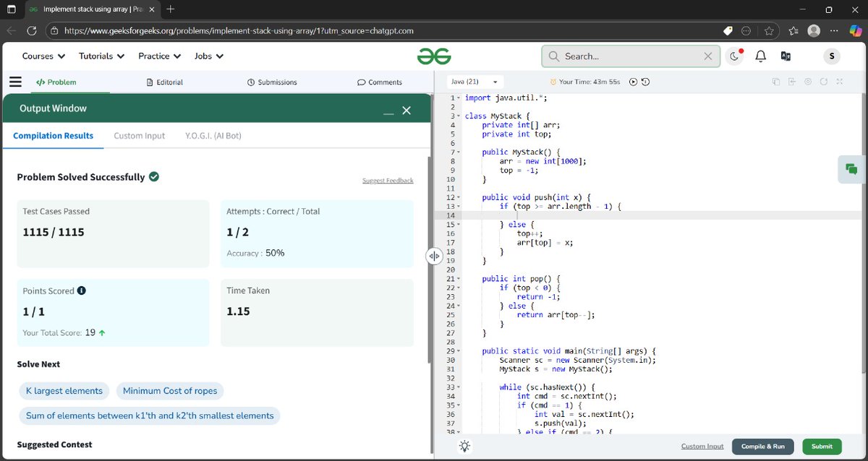The width and height of the screenshot is (868, 461).
Task: Expand Tutorials dropdown
Action: (101, 56)
